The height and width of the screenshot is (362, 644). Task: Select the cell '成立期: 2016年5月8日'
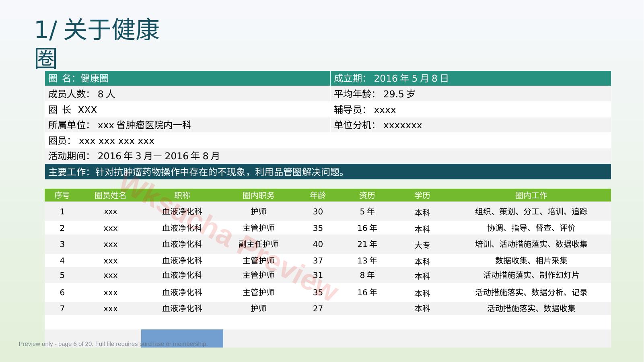[471, 78]
